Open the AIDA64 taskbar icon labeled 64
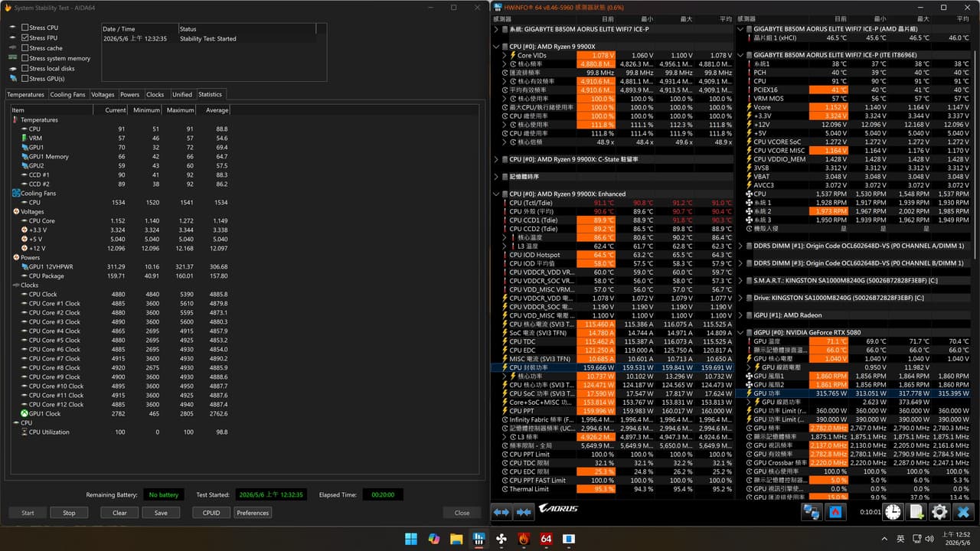 coord(547,539)
